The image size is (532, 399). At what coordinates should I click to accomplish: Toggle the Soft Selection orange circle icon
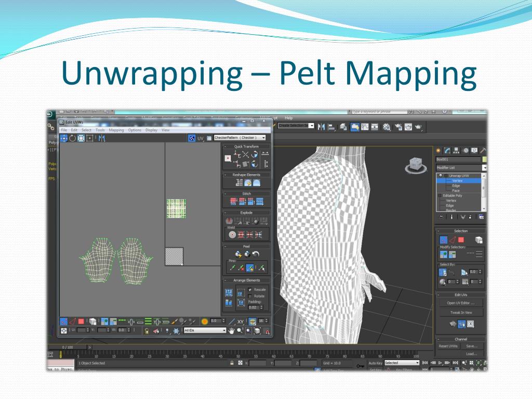tap(205, 321)
